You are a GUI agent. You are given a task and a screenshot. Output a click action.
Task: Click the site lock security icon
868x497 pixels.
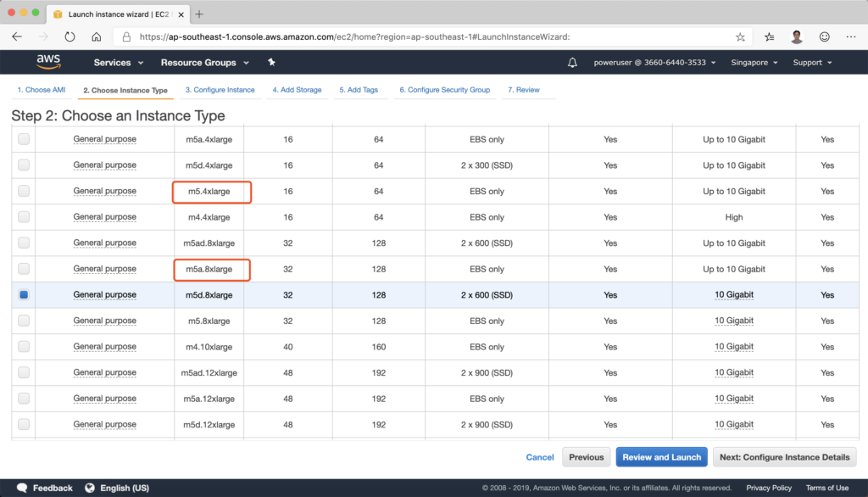pos(126,37)
